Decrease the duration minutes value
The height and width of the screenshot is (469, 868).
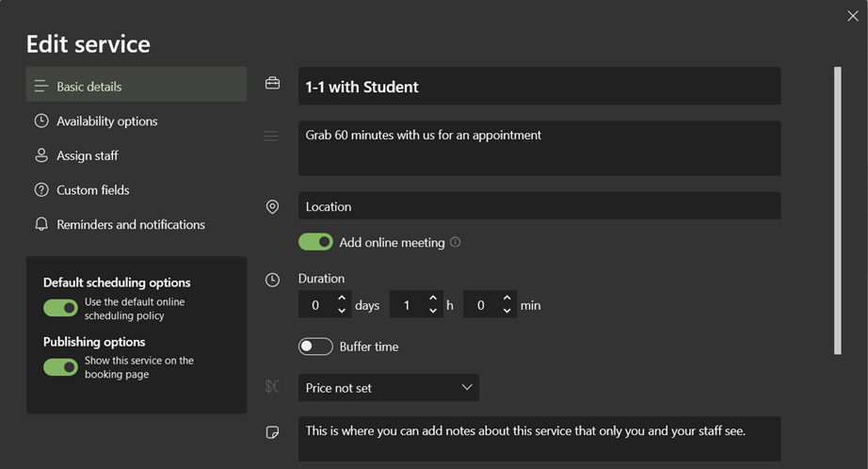(506, 311)
